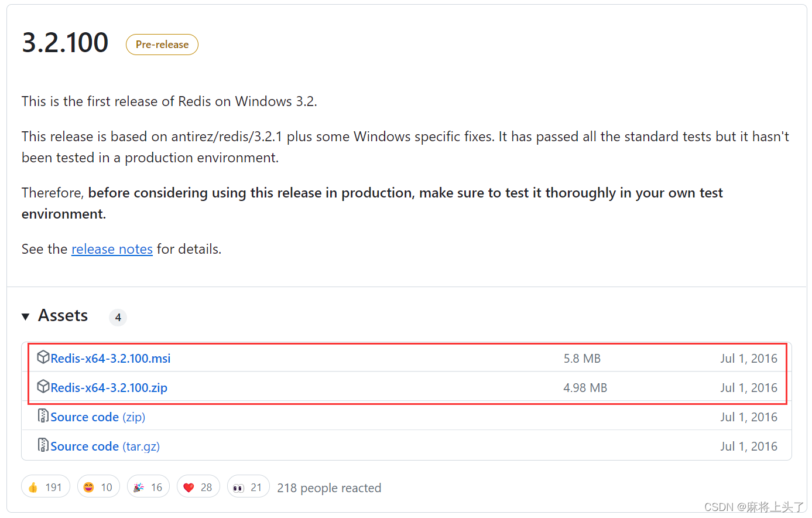Toggle the party popper reaction with 16
The width and height of the screenshot is (812, 518).
(x=148, y=486)
